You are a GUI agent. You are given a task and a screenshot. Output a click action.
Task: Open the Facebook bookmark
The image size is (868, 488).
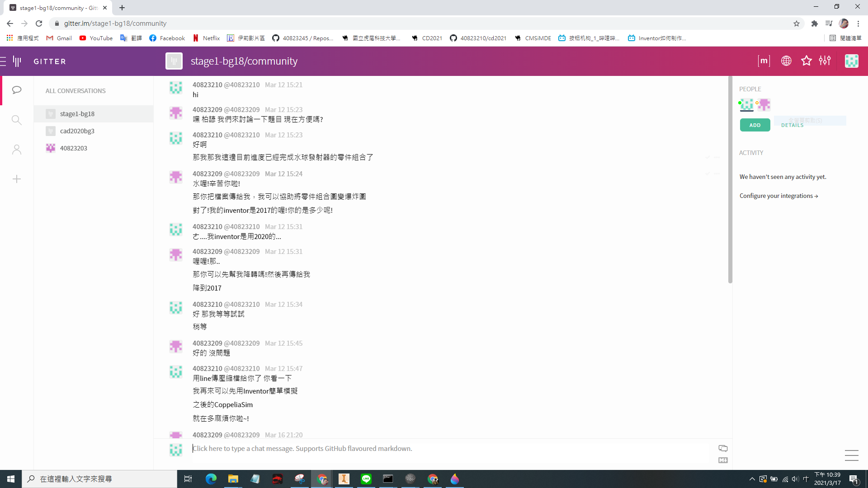(167, 38)
